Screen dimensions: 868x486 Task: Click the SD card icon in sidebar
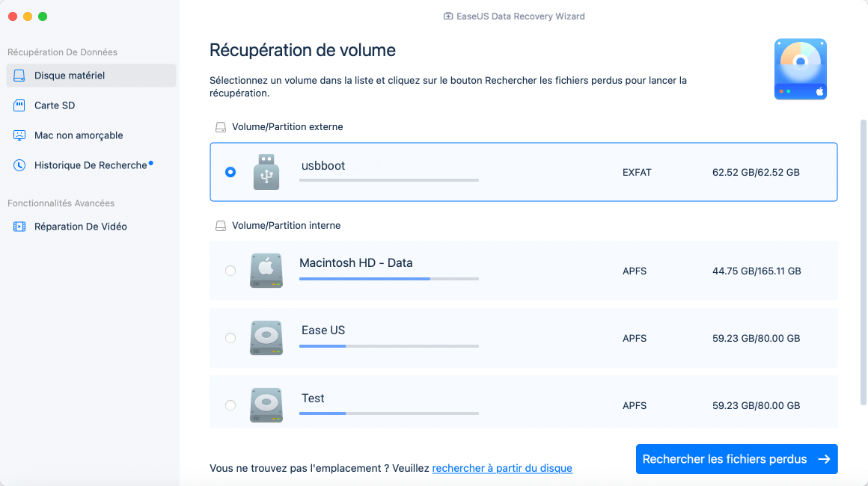(x=19, y=105)
